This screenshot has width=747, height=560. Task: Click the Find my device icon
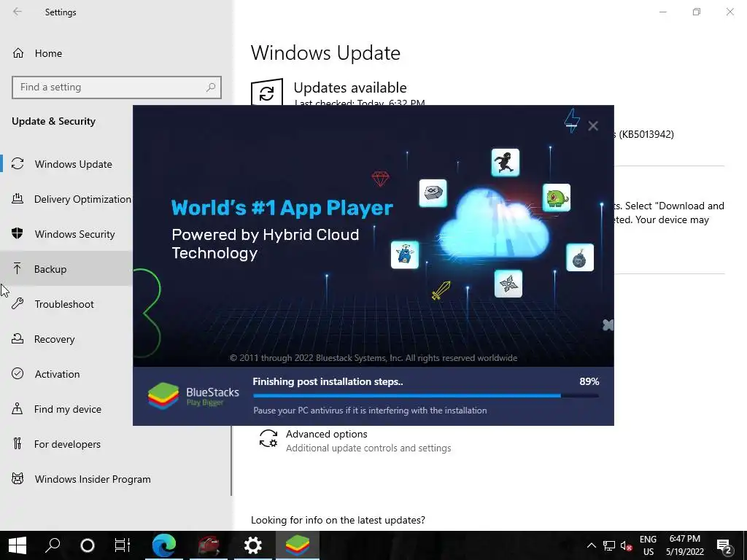[18, 408]
